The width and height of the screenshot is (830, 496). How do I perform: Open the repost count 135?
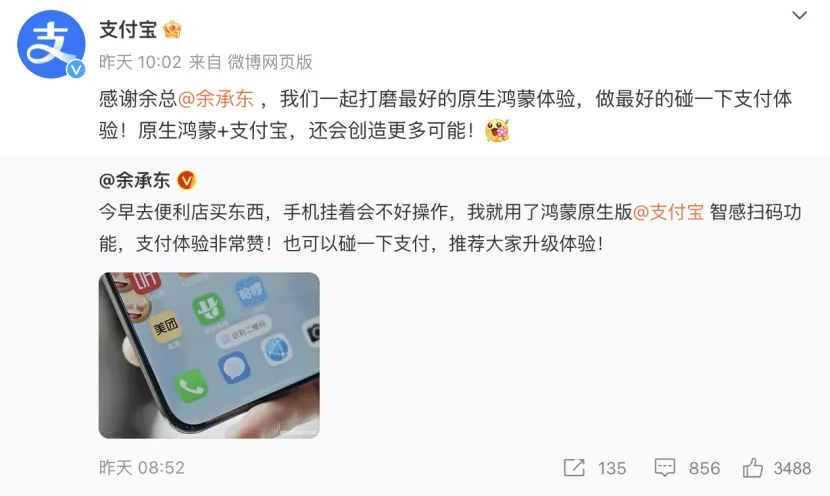click(x=612, y=468)
